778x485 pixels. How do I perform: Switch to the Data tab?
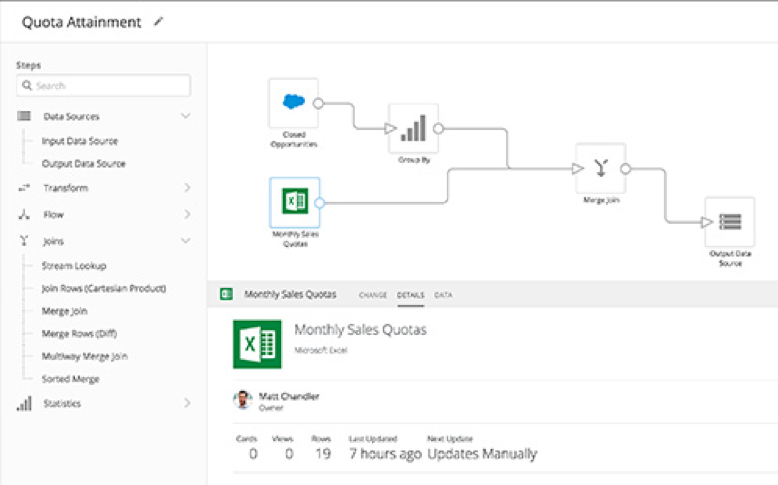click(443, 295)
